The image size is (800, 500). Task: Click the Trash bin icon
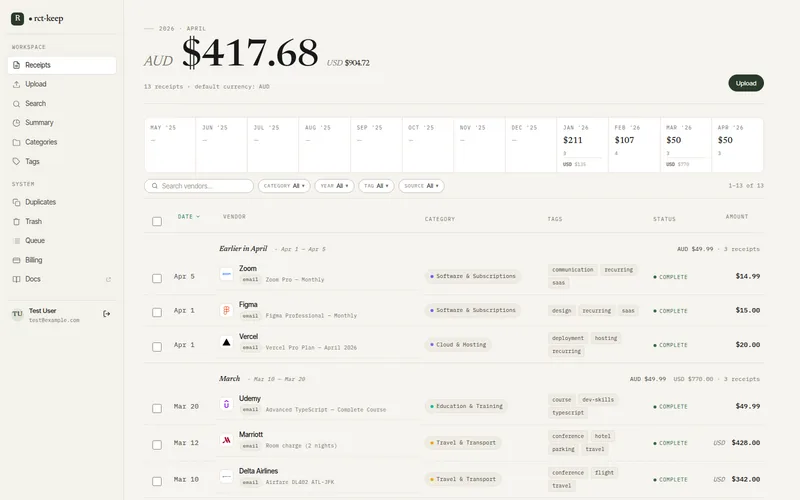click(x=16, y=221)
